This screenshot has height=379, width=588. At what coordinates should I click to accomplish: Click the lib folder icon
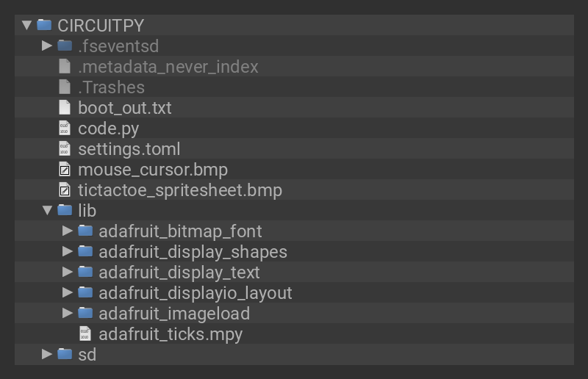pos(65,211)
